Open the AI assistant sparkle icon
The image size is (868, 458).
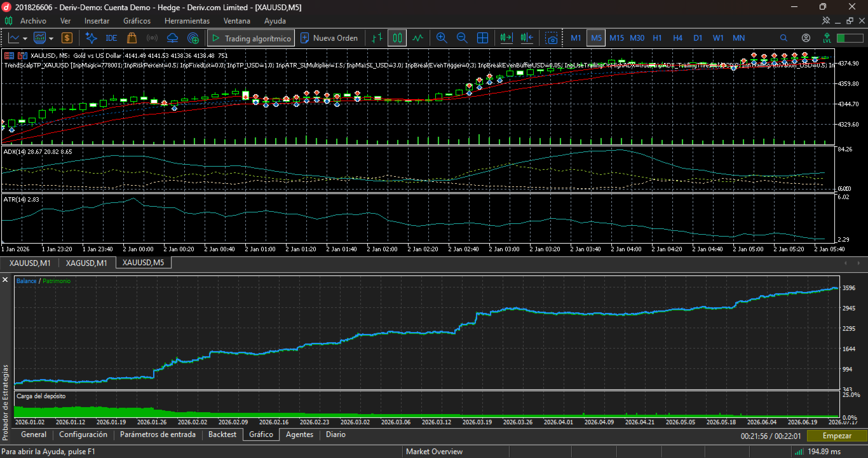tap(91, 38)
